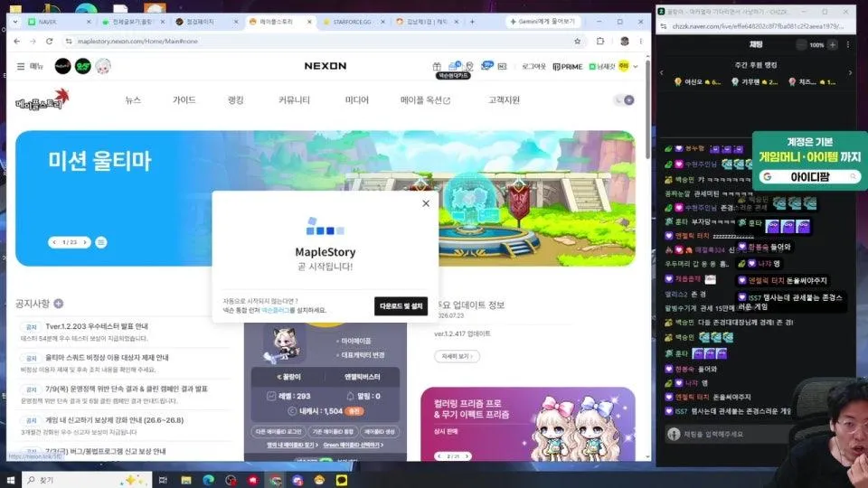This screenshot has width=868, height=488.
Task: Open the 고객지원 menu
Action: click(x=504, y=100)
